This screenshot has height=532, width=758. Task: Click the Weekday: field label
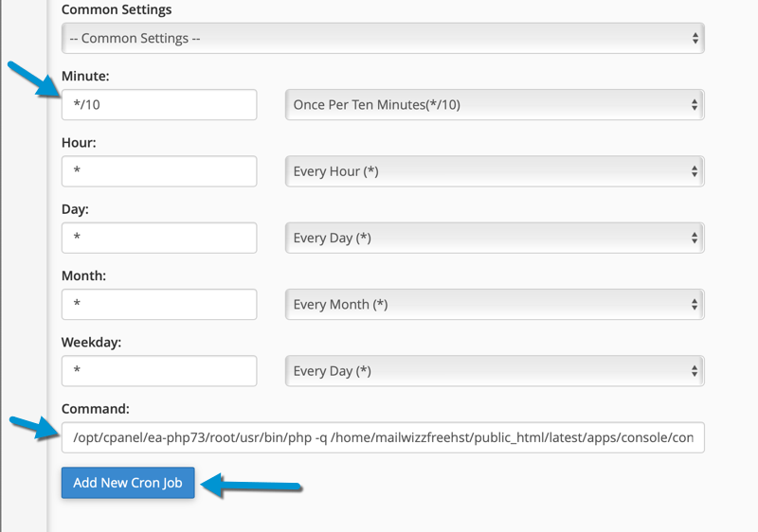point(91,343)
